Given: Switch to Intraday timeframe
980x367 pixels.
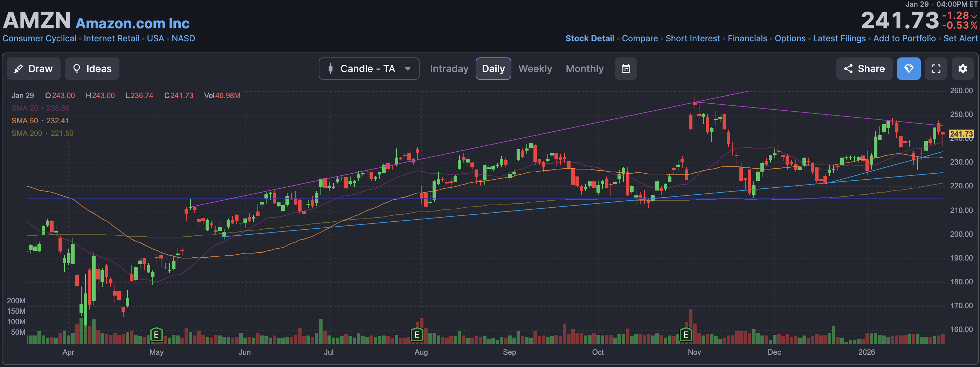Looking at the screenshot, I should pos(449,68).
